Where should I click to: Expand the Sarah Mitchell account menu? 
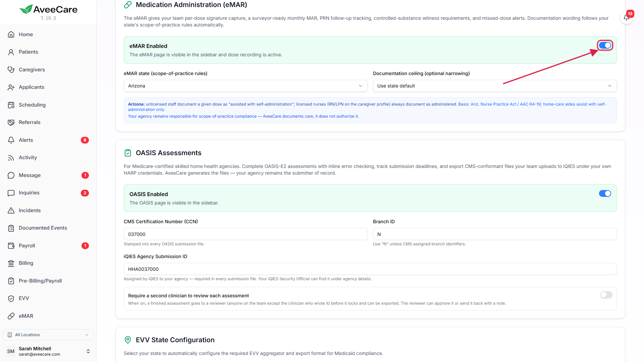pyautogui.click(x=48, y=351)
